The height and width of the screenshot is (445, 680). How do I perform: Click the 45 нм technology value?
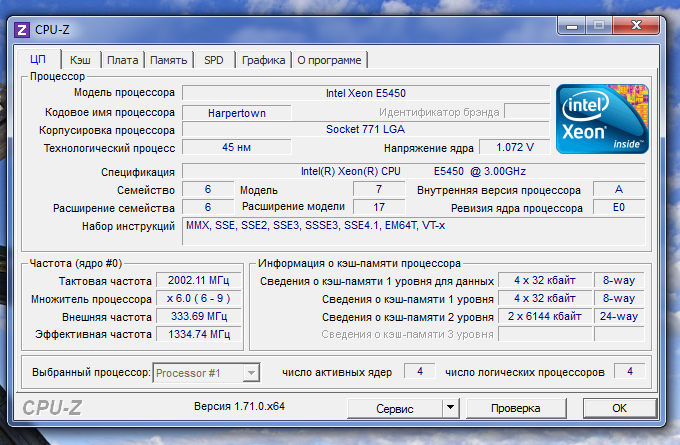(237, 147)
